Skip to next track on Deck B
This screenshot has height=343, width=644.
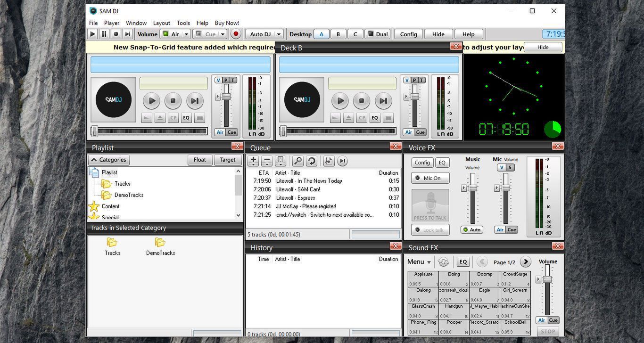(383, 101)
